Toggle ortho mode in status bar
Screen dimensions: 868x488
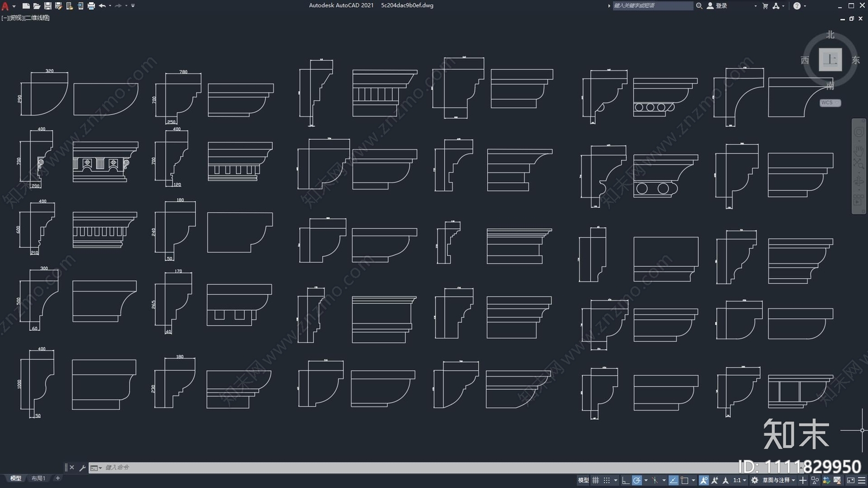pos(626,480)
